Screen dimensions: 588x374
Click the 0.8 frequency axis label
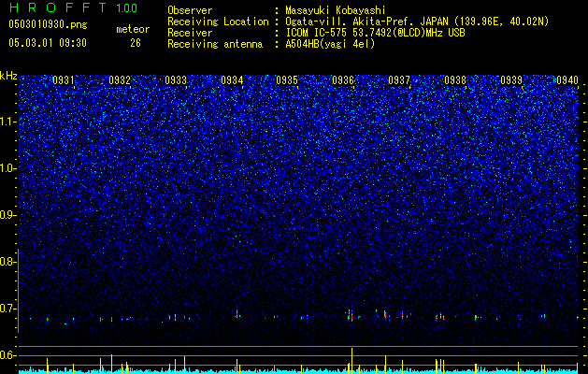coord(7,262)
